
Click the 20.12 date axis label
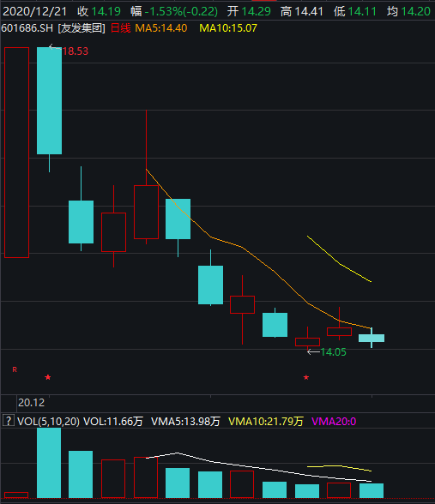click(x=31, y=403)
